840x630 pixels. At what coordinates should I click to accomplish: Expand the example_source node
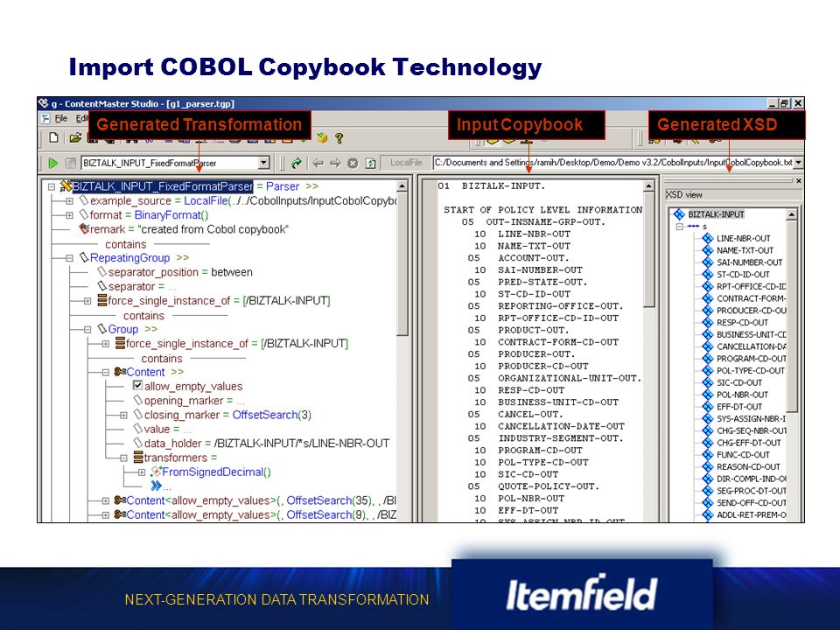tap(69, 201)
